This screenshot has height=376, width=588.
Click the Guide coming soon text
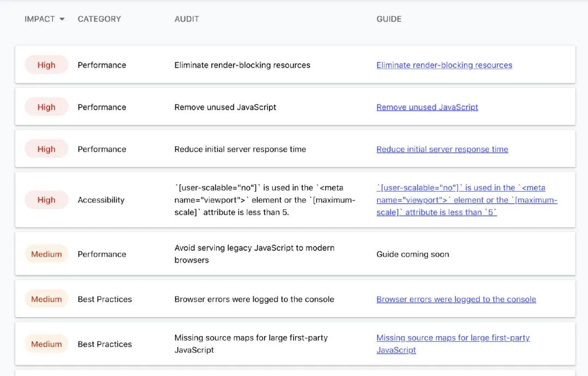(x=413, y=254)
